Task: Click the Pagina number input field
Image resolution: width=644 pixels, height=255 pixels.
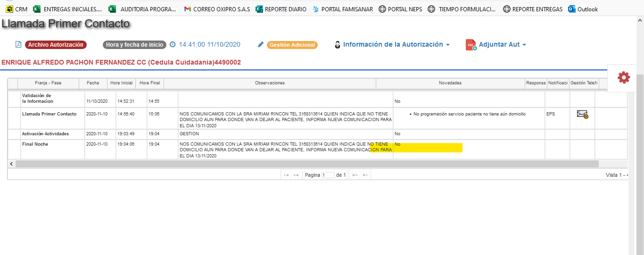Action: 328,175
